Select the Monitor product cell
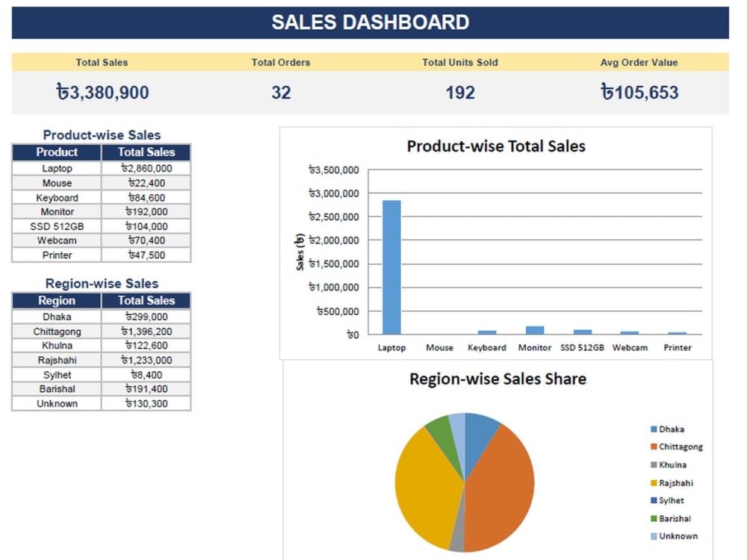747x560 pixels. point(57,211)
